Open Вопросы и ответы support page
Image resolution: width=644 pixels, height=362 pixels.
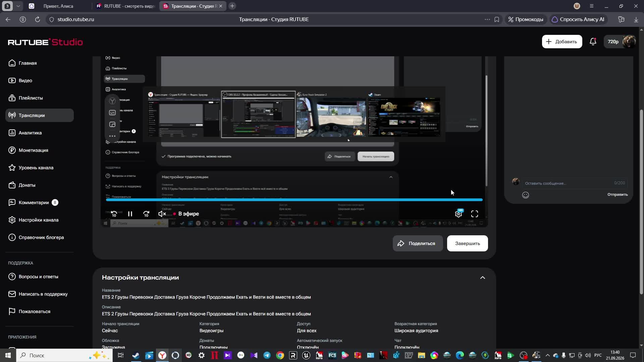coord(34,277)
